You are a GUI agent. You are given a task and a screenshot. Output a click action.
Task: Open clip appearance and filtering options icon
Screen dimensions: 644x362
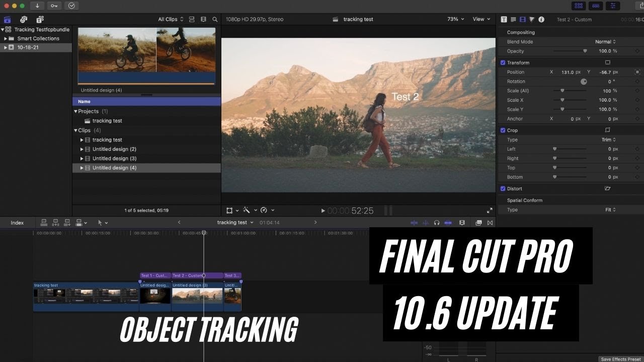coord(203,19)
